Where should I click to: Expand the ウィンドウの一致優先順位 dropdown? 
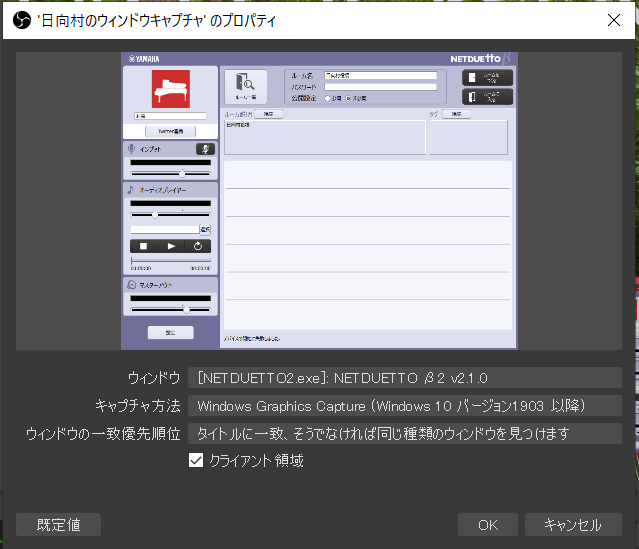click(x=405, y=433)
